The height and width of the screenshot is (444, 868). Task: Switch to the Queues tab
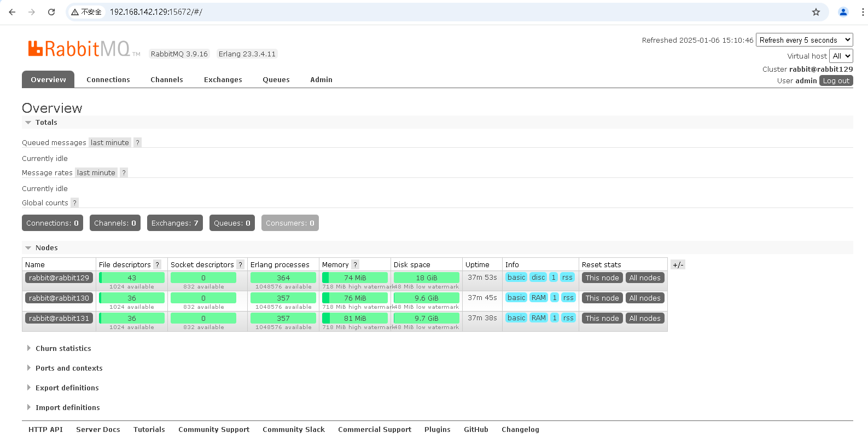[x=276, y=79]
